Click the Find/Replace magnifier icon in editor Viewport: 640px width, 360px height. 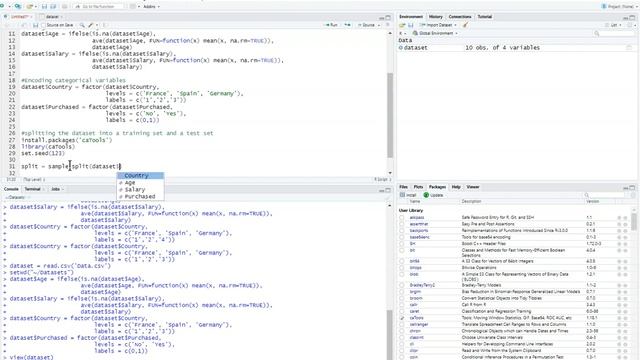(82, 25)
